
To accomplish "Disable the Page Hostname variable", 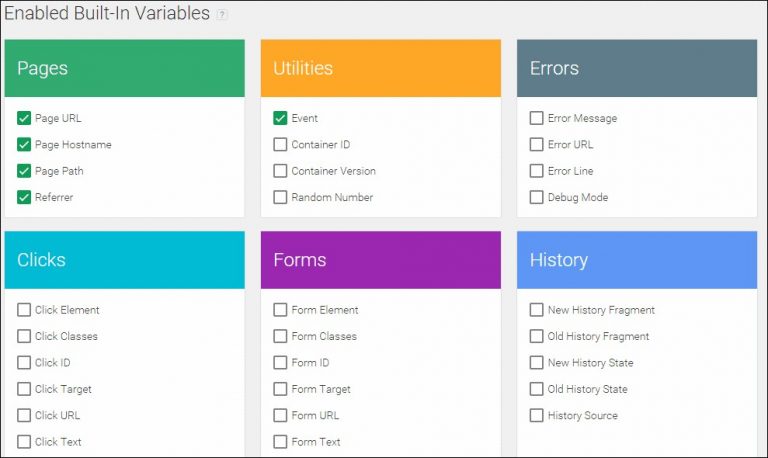I will click(24, 144).
